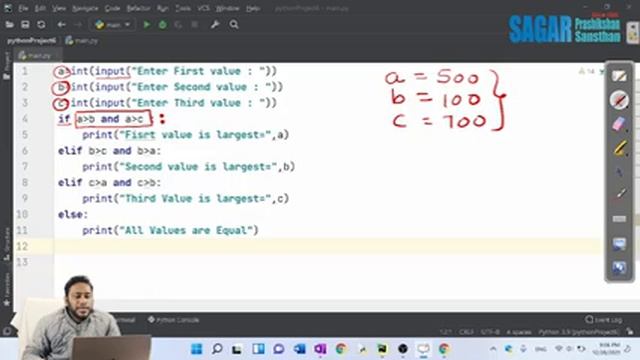The height and width of the screenshot is (360, 640).
Task: Open the Structure side panel tab
Action: [7, 244]
